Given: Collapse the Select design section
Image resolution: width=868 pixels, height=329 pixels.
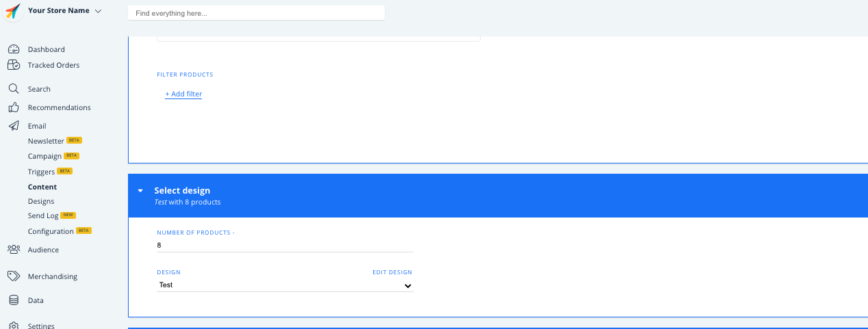Looking at the screenshot, I should (x=140, y=191).
